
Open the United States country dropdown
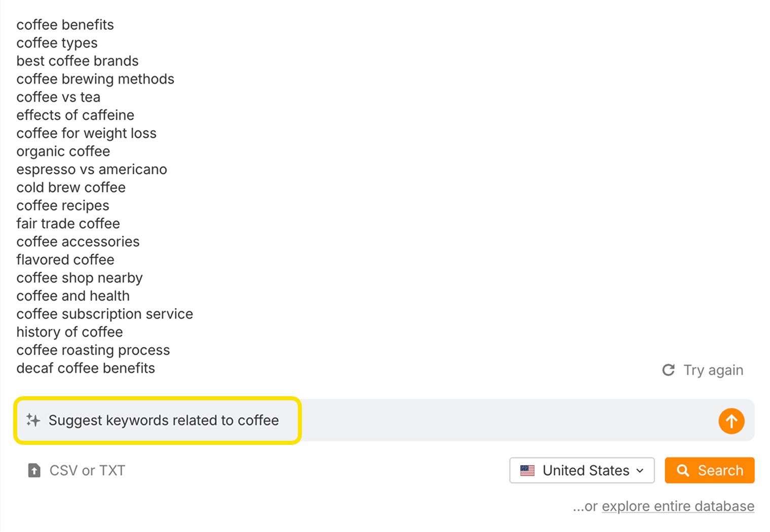tap(582, 470)
